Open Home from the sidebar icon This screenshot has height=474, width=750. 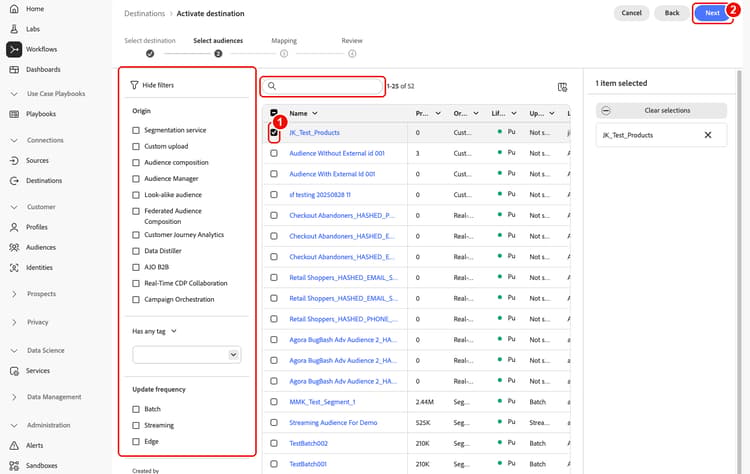click(x=14, y=9)
